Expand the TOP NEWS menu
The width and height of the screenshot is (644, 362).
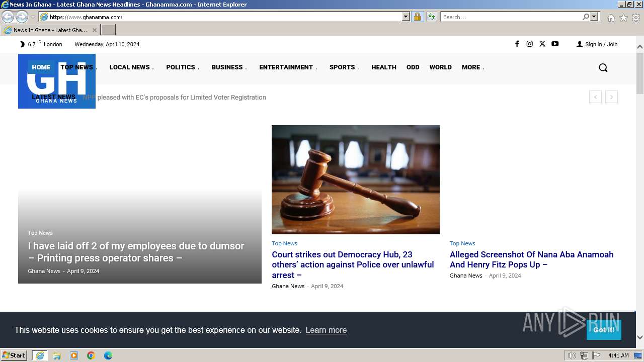pos(78,67)
